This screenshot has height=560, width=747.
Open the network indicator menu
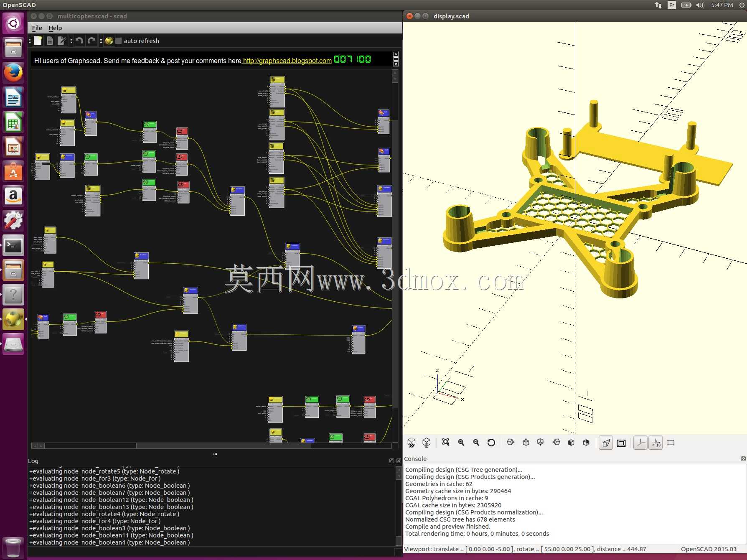658,5
